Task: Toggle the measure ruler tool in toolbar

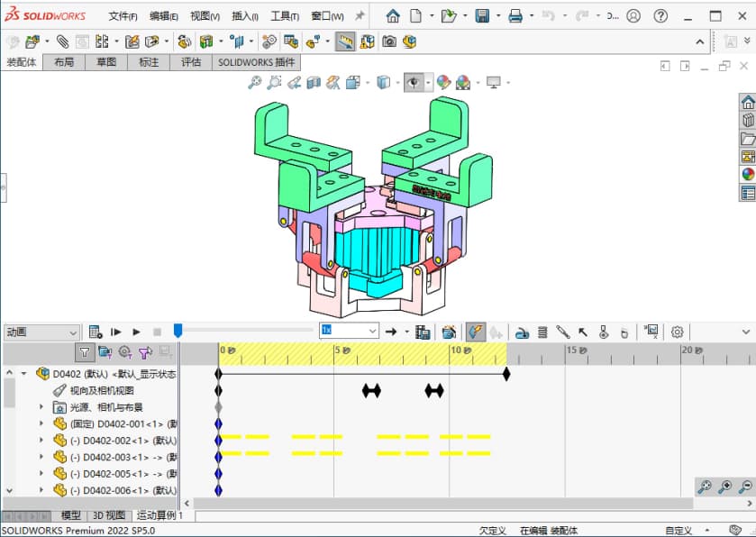Action: (345, 41)
